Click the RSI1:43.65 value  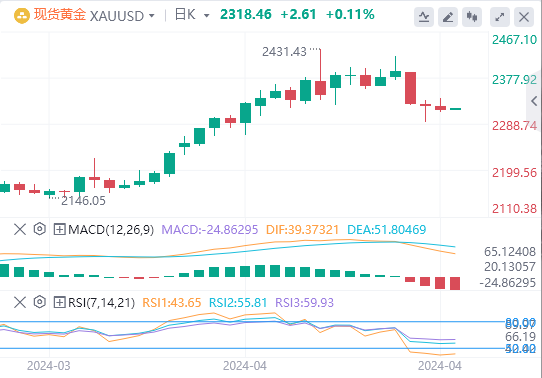pos(172,303)
